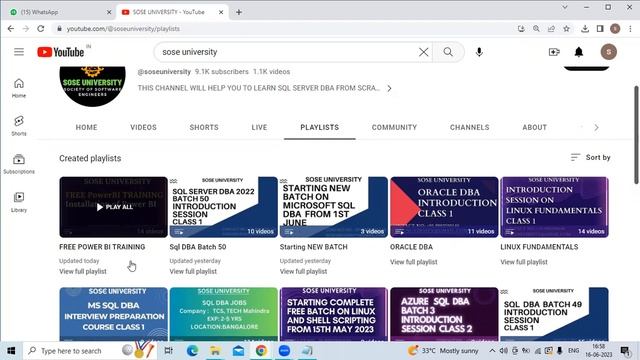Open the COMMUNITY tab
Image resolution: width=640 pixels, height=360 pixels.
tap(394, 127)
